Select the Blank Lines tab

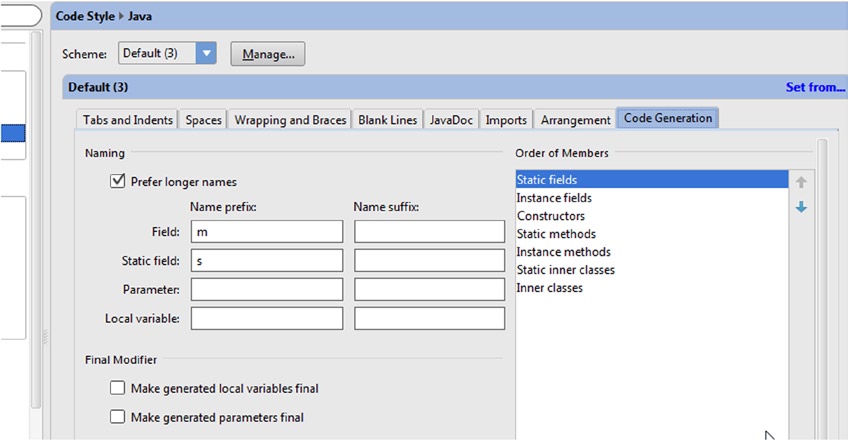pyautogui.click(x=387, y=120)
